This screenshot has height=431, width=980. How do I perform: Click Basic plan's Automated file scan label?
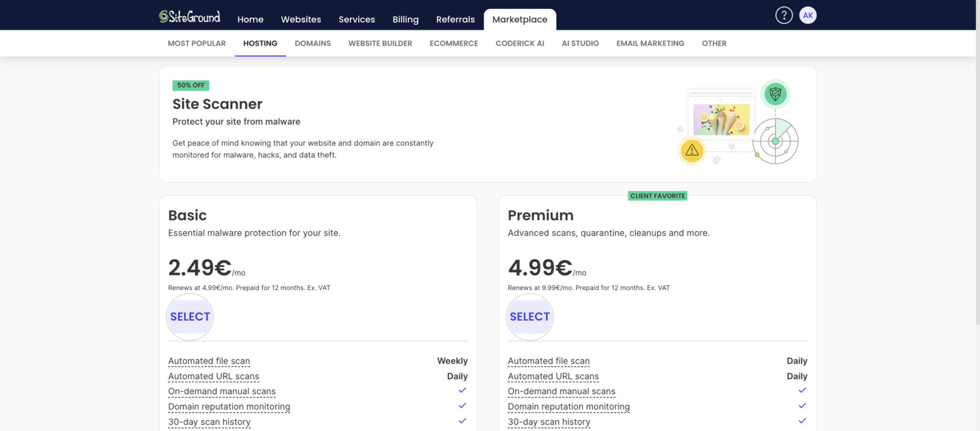point(209,361)
